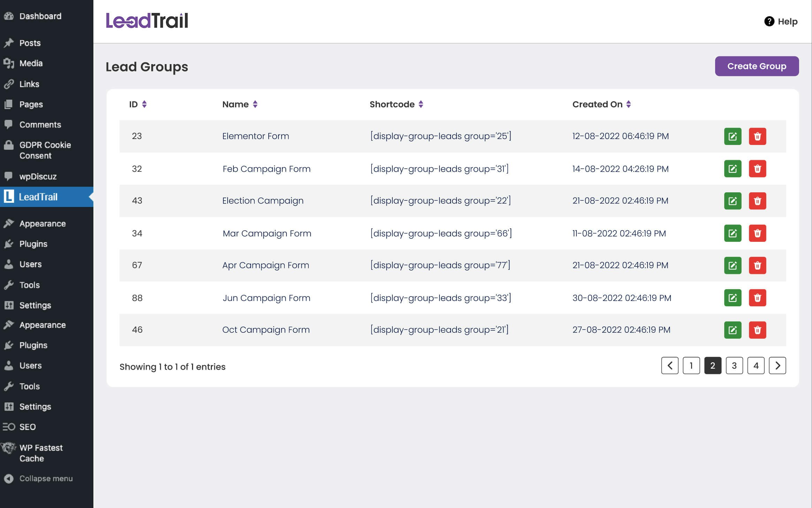Image resolution: width=812 pixels, height=508 pixels.
Task: Delete the Election Campaign group
Action: pos(757,201)
